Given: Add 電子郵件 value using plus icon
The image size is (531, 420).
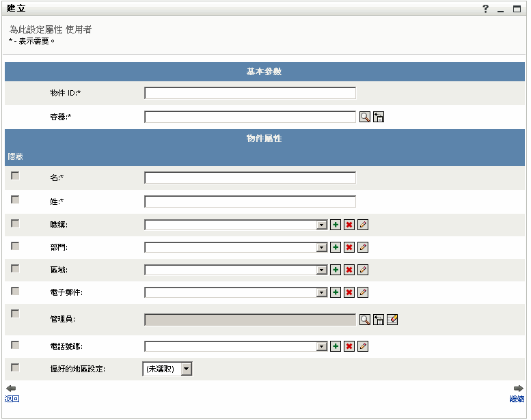Looking at the screenshot, I should (x=336, y=292).
